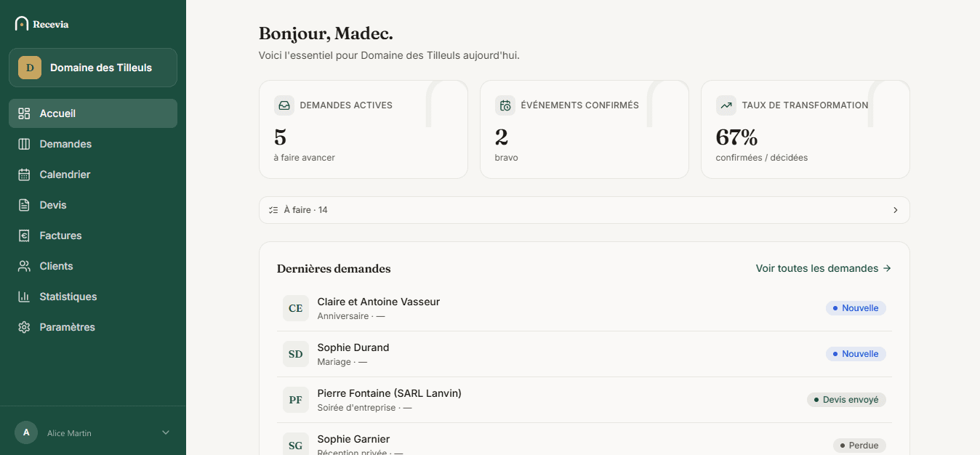Click the à faire avancer caption
This screenshot has height=455, width=980.
tap(305, 158)
